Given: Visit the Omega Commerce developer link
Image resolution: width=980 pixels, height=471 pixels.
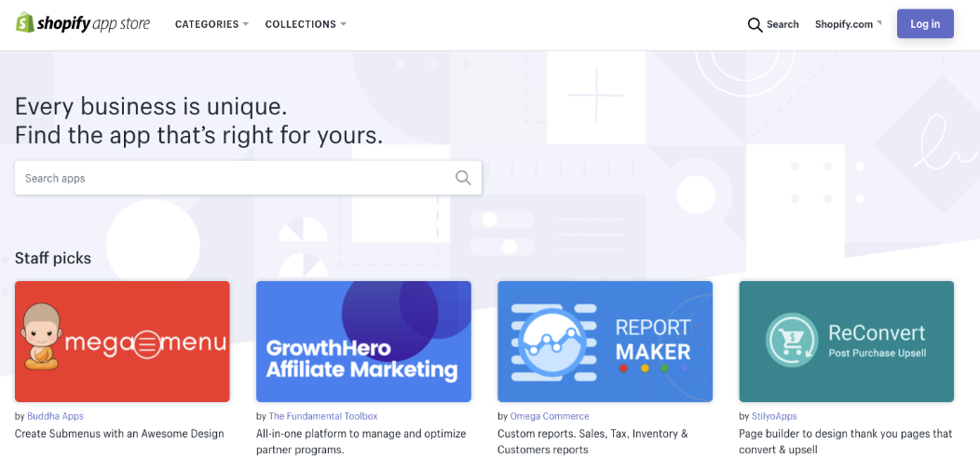Looking at the screenshot, I should tap(550, 416).
